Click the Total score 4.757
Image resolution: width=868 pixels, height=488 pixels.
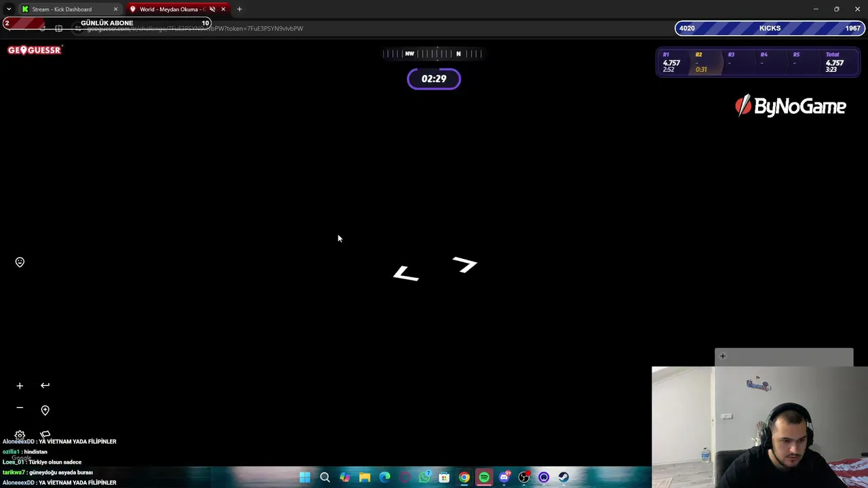point(835,62)
